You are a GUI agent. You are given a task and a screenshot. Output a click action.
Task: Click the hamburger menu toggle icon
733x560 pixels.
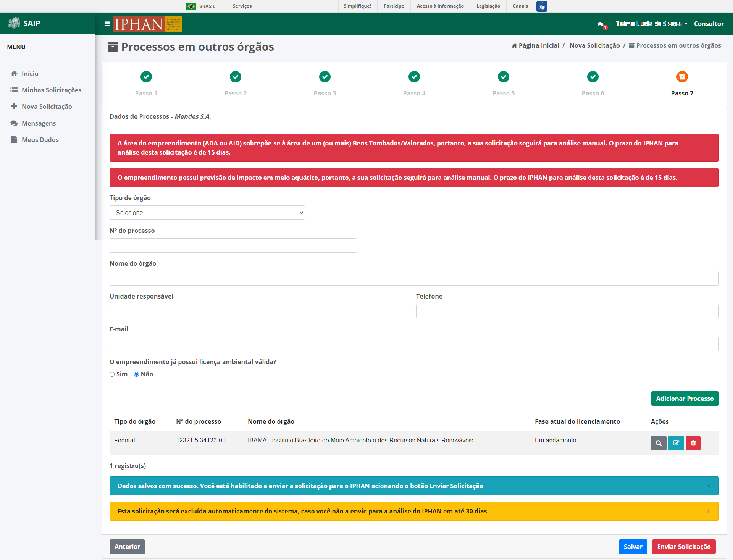tap(107, 24)
